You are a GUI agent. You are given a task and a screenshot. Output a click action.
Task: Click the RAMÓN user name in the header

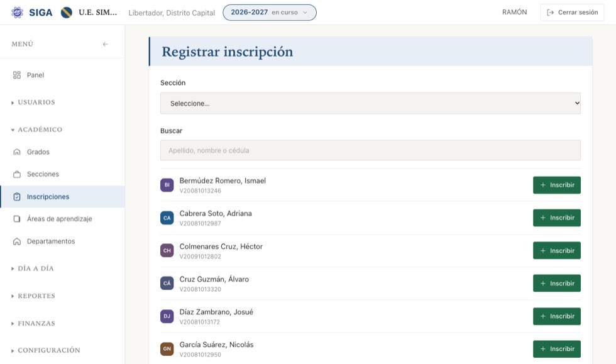pyautogui.click(x=515, y=12)
